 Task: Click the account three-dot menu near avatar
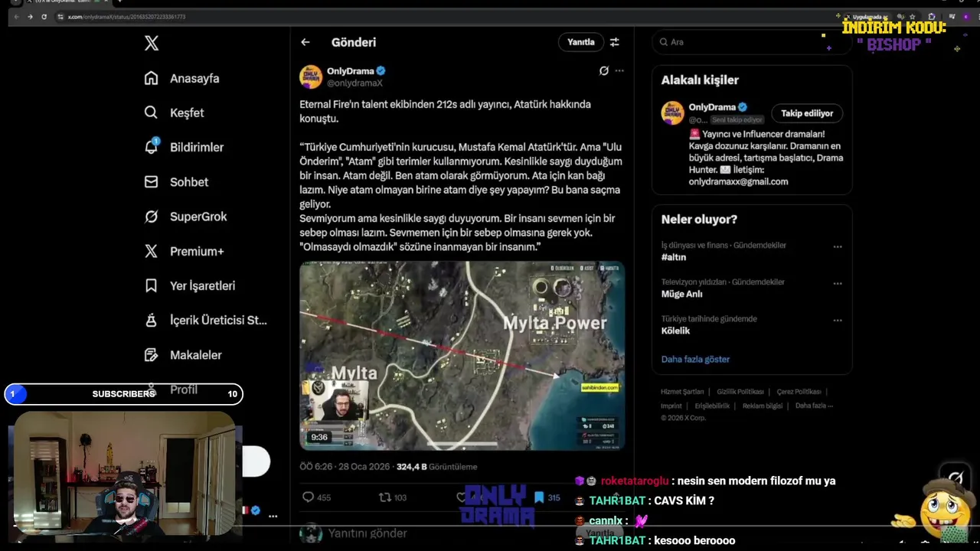tap(273, 517)
